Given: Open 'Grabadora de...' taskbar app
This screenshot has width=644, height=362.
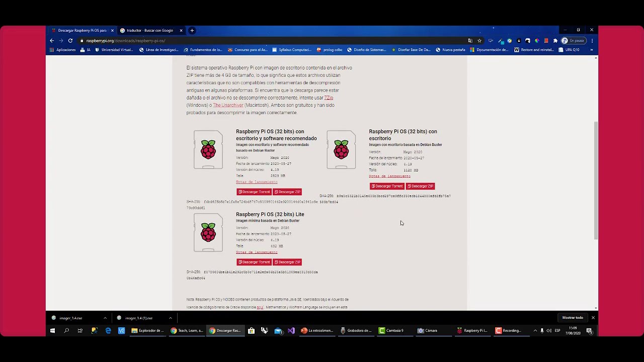Looking at the screenshot, I should tap(356, 331).
